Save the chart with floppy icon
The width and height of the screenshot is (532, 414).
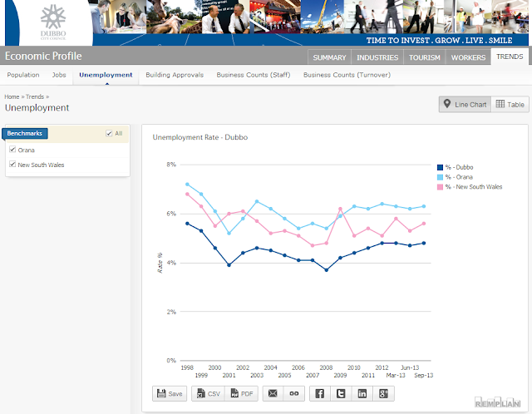pos(170,394)
